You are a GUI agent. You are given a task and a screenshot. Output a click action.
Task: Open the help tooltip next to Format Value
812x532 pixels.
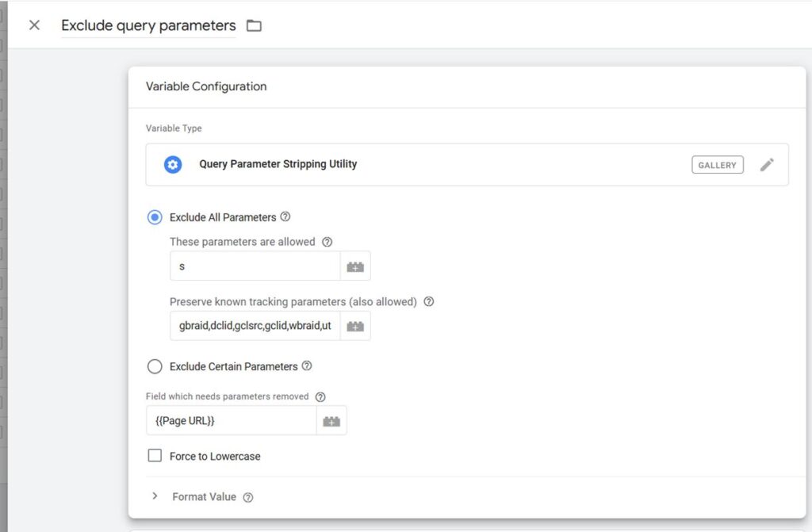248,497
